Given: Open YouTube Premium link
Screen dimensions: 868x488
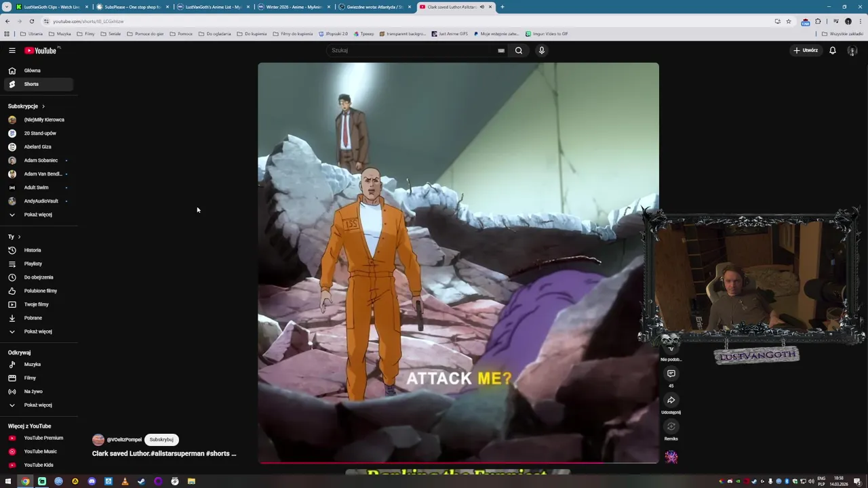Looking at the screenshot, I should 39,438.
